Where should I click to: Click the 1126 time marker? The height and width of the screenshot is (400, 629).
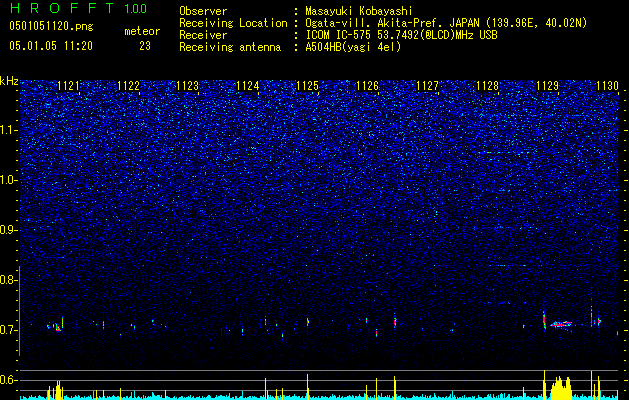[367, 86]
